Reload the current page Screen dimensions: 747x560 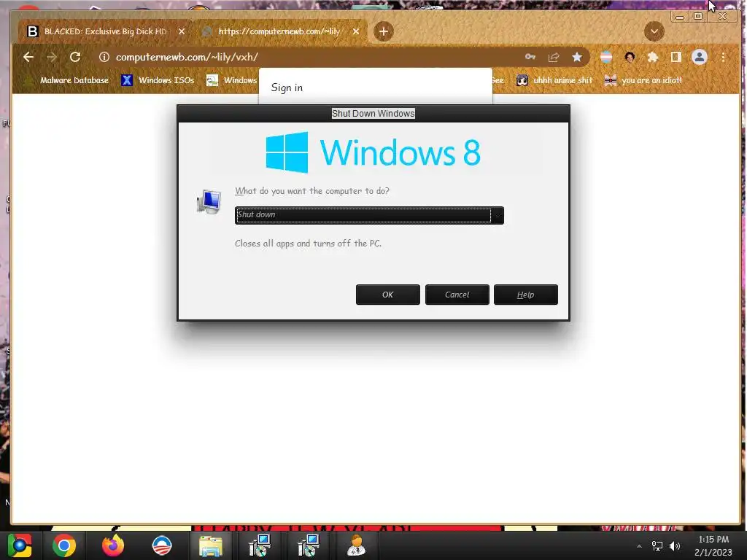tap(75, 57)
